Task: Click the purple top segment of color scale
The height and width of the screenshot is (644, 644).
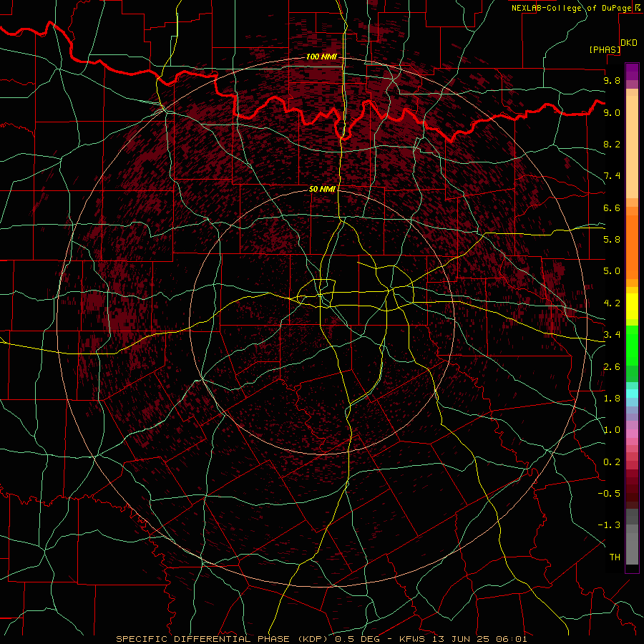Action: click(x=632, y=72)
